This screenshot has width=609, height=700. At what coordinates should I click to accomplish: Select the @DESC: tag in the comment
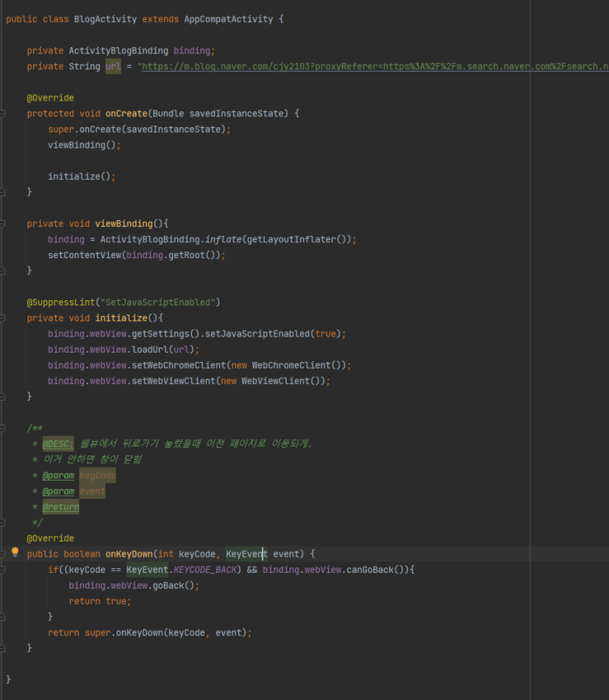coord(58,444)
